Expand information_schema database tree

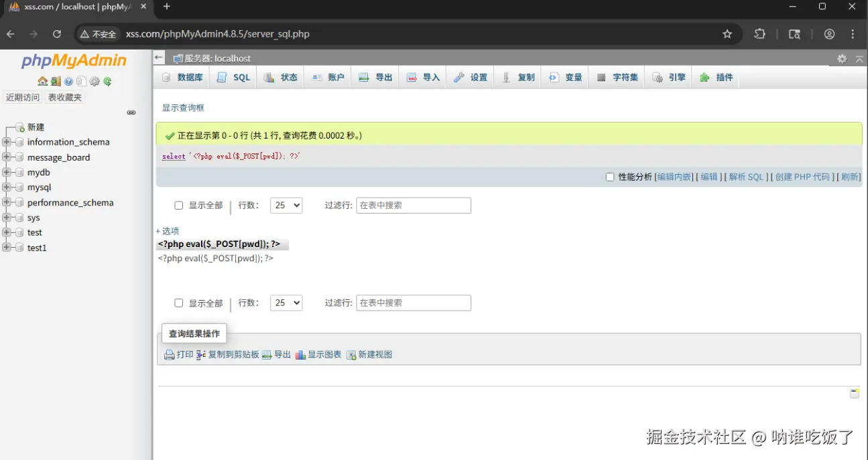pos(7,142)
